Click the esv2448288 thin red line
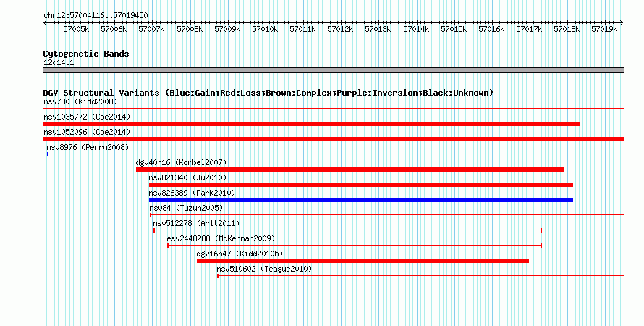644x326 pixels. (x=355, y=246)
